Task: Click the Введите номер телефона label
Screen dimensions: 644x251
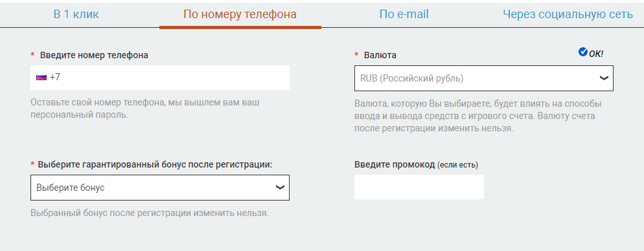Action: point(94,55)
